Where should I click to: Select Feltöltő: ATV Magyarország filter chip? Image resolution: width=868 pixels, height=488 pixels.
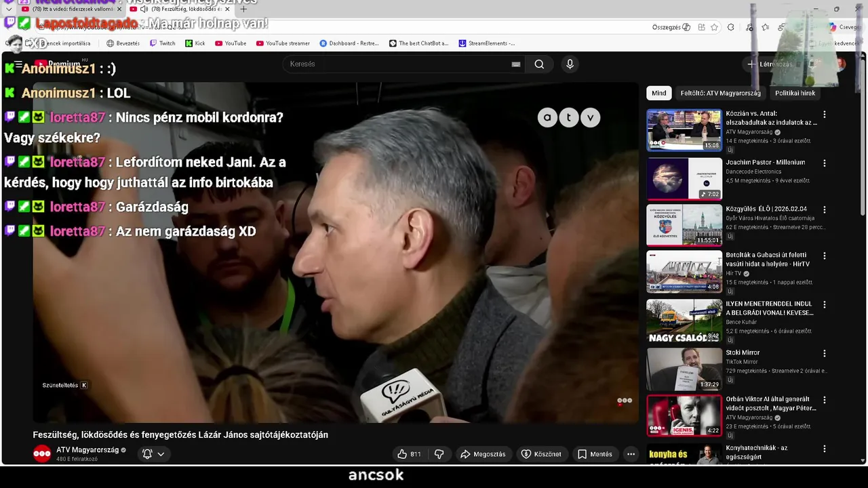point(720,94)
